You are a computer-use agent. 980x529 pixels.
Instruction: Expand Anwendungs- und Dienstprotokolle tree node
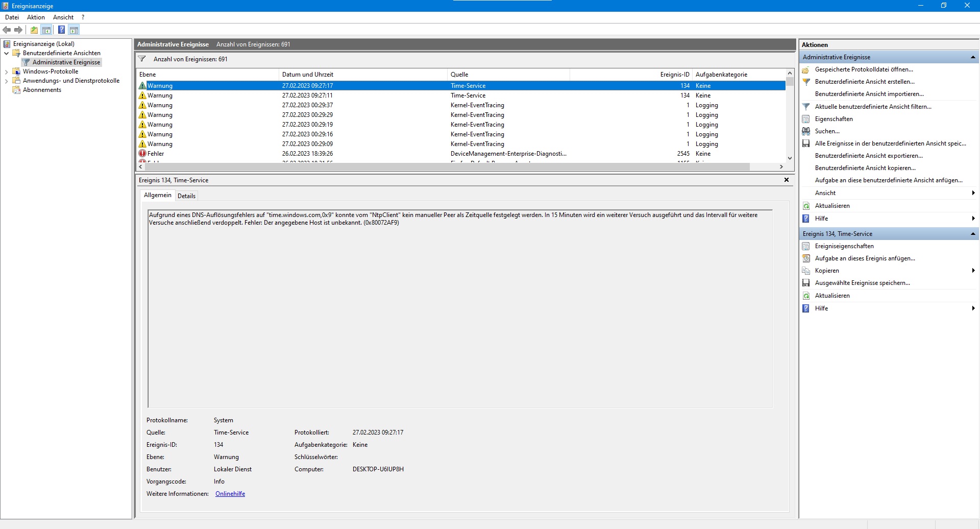6,81
